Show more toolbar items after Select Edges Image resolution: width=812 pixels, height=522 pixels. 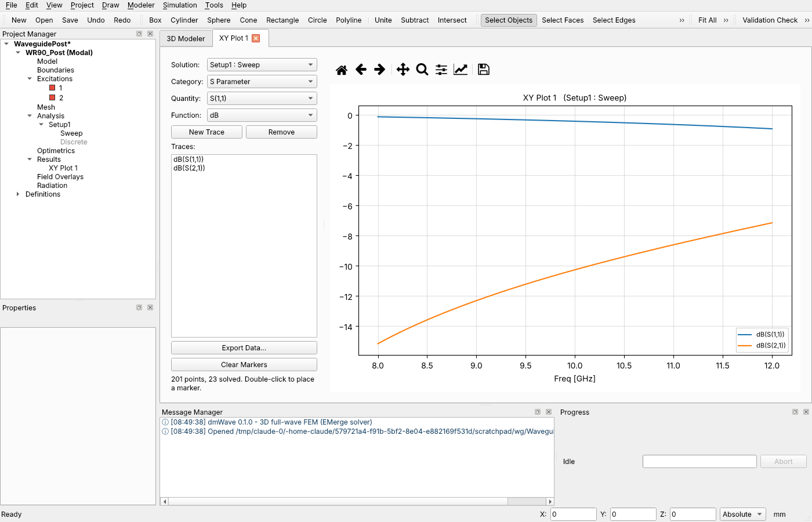[x=682, y=20]
